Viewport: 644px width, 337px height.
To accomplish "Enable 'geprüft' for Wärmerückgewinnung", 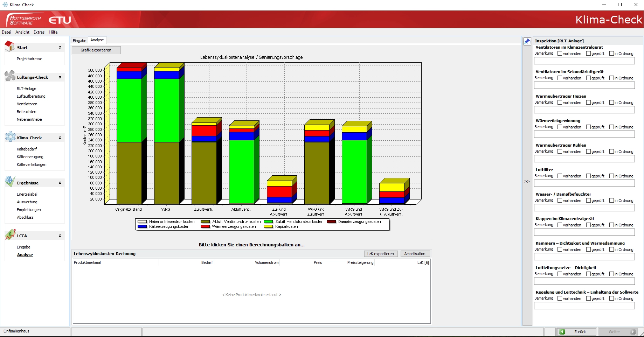I will (x=588, y=127).
